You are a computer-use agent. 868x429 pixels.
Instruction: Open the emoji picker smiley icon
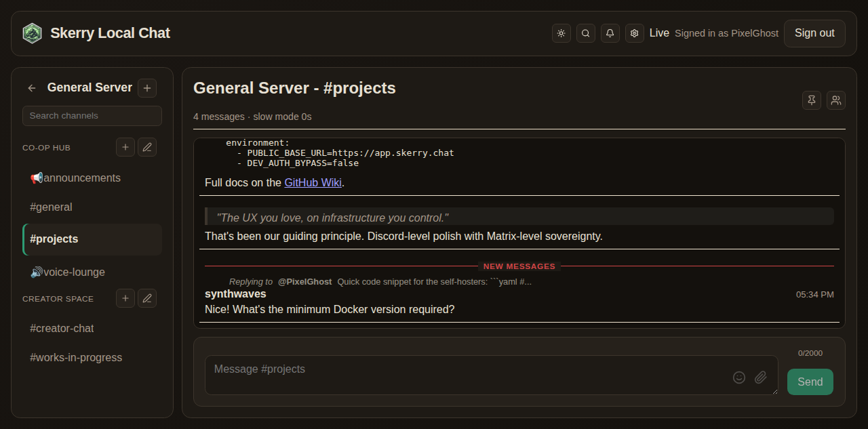739,377
